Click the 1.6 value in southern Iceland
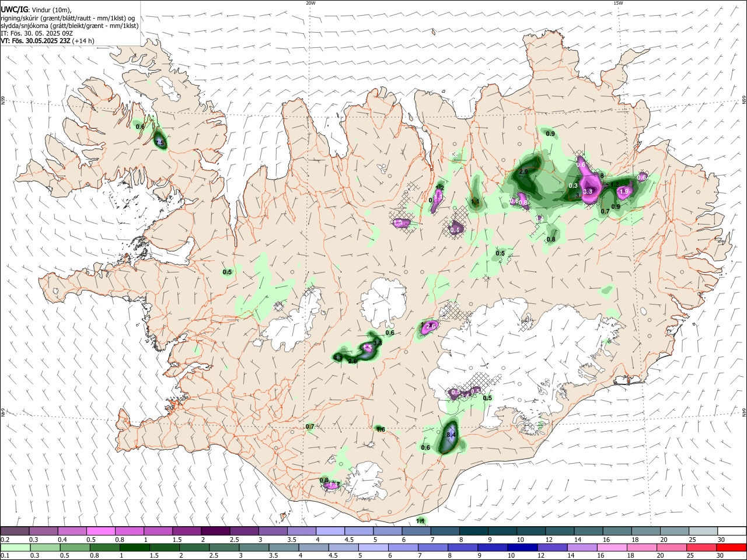 [x=381, y=429]
